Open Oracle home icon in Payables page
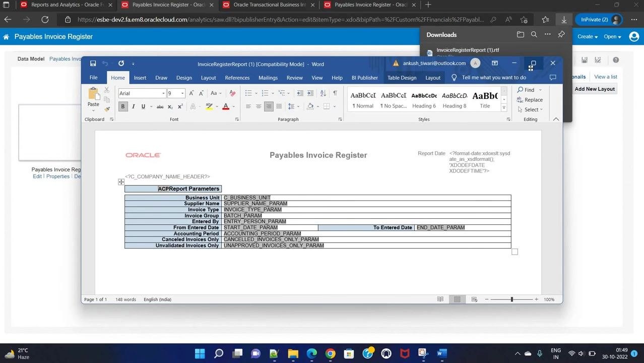This screenshot has height=363, width=644. 6,37
